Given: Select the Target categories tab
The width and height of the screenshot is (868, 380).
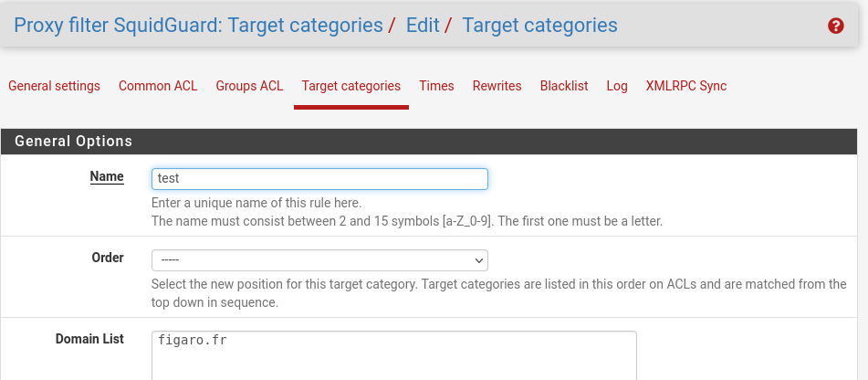Looking at the screenshot, I should (351, 86).
